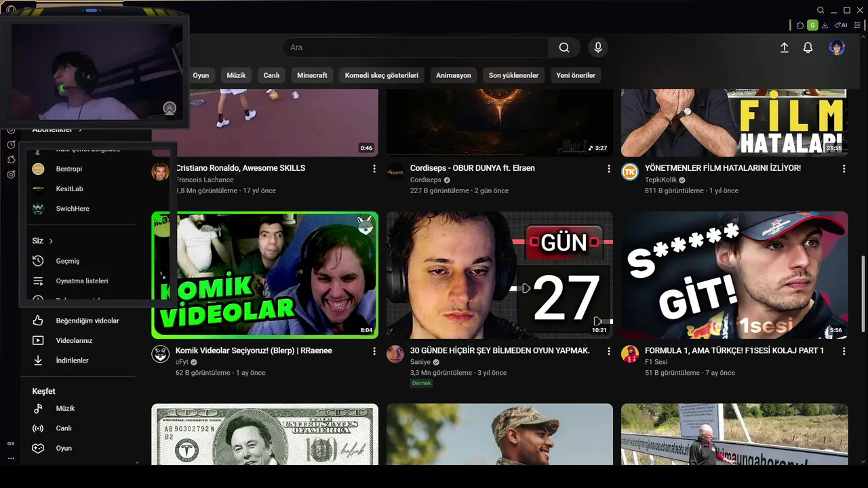Click the clock icon in browser sidebar
Viewport: 868px width, 488px height.
[11, 144]
